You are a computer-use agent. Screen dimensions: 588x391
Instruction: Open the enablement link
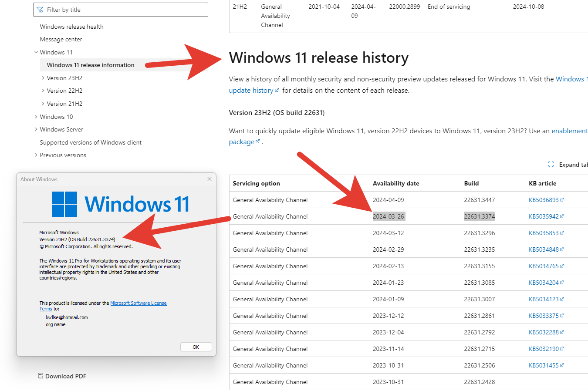(570, 131)
